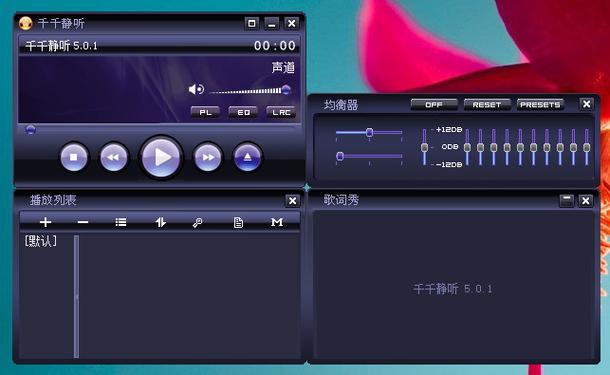Close the equalizer panel
The image size is (610, 375).
coord(586,104)
